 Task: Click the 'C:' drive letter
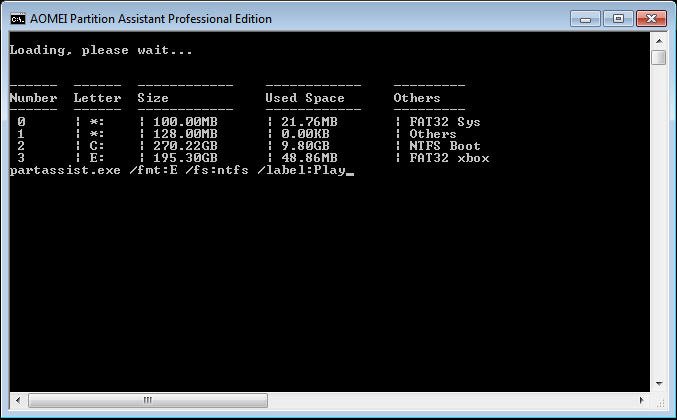(97, 146)
